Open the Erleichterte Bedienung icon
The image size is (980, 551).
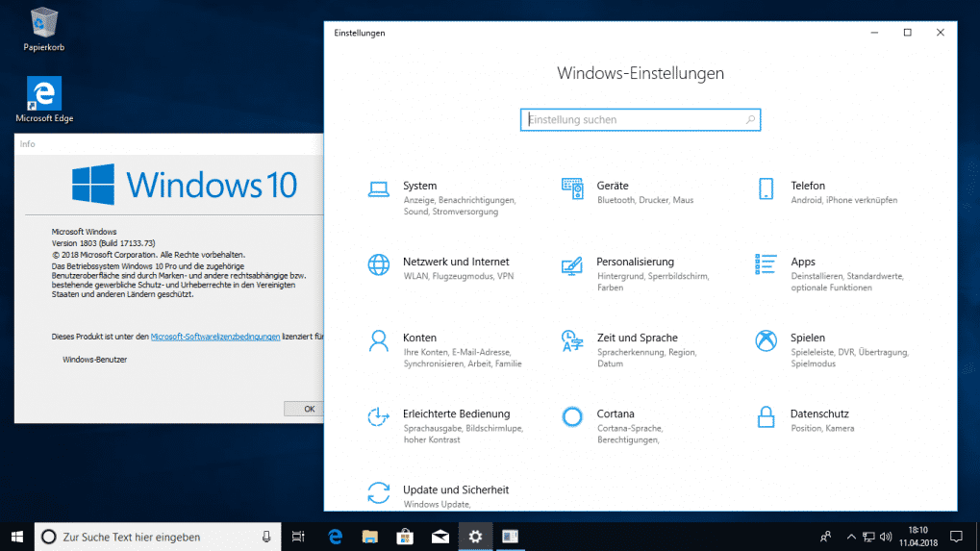click(378, 416)
